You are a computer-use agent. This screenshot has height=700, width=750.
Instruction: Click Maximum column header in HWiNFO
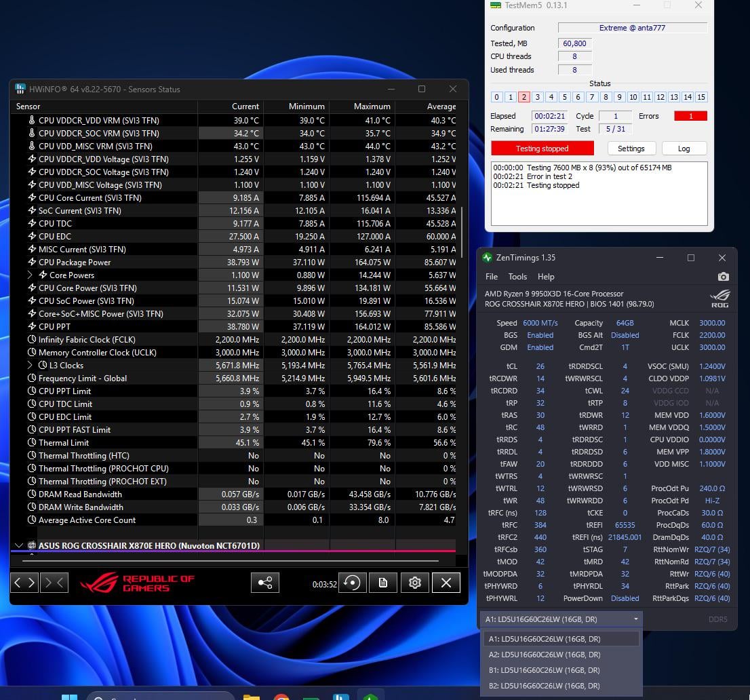point(363,106)
